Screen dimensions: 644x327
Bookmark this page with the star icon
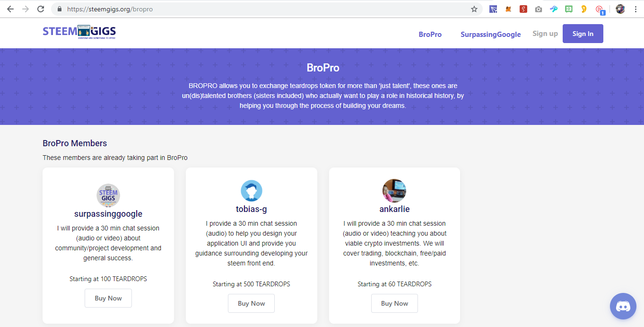(x=474, y=9)
